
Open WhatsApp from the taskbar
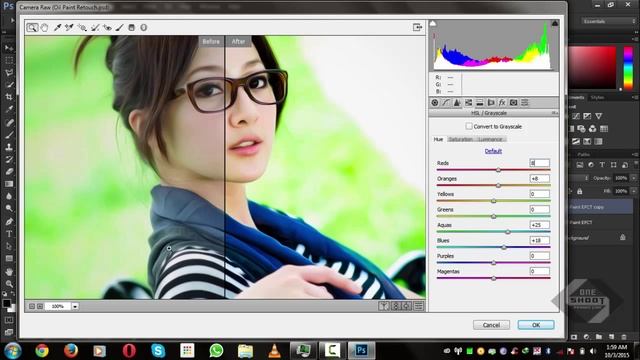pos(216,351)
